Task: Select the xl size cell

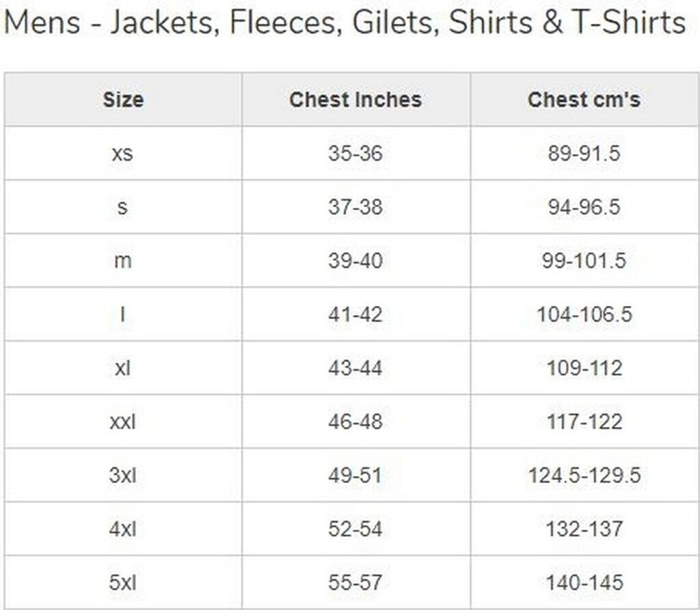Action: [x=123, y=368]
